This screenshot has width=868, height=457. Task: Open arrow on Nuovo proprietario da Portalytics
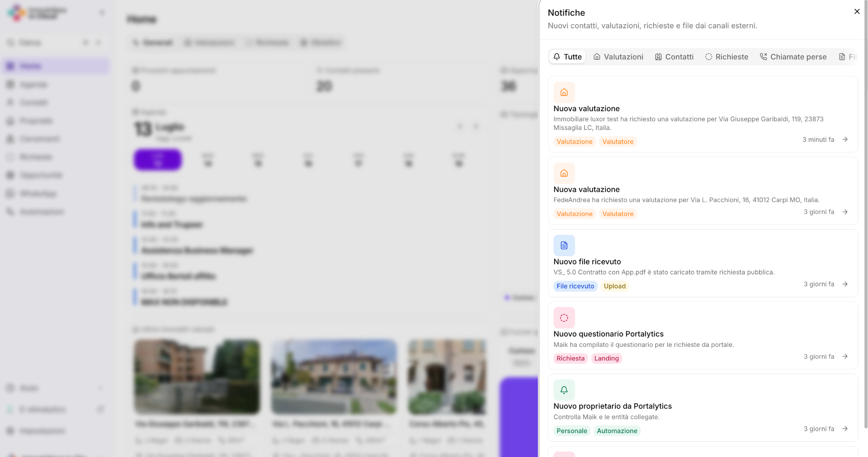tap(845, 429)
